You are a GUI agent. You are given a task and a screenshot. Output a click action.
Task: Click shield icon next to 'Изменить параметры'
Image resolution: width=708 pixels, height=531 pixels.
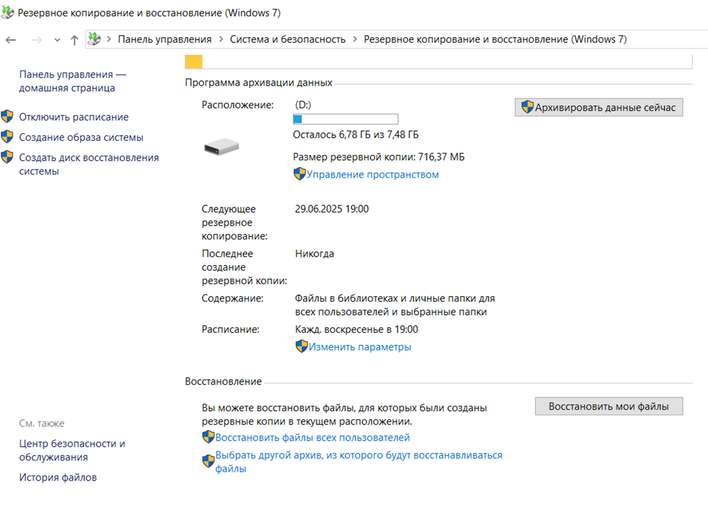302,346
